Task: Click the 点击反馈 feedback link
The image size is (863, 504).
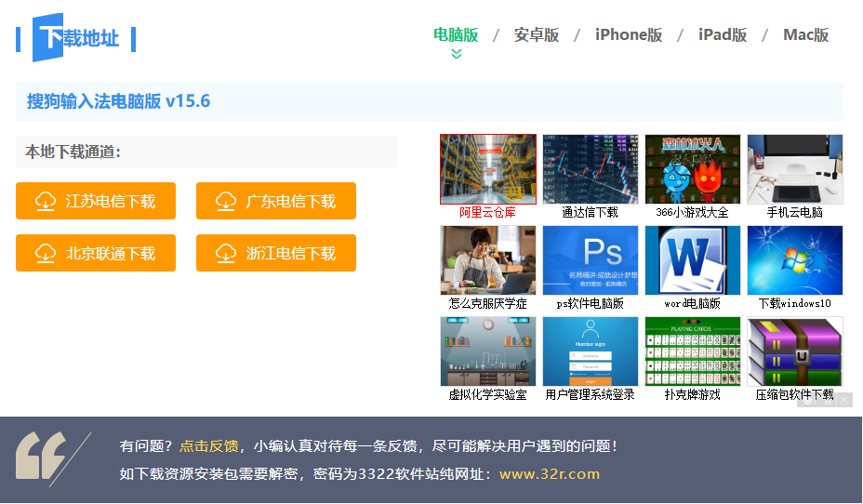Action: (x=208, y=445)
